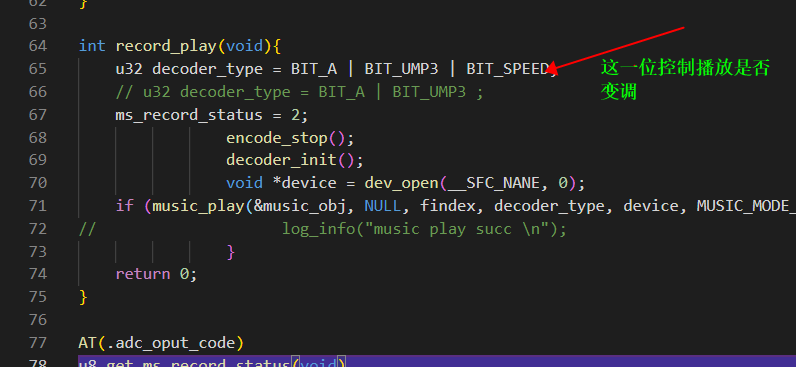Screen dimensions: 796x367
Task: Click the record_play function name
Action: tap(166, 46)
